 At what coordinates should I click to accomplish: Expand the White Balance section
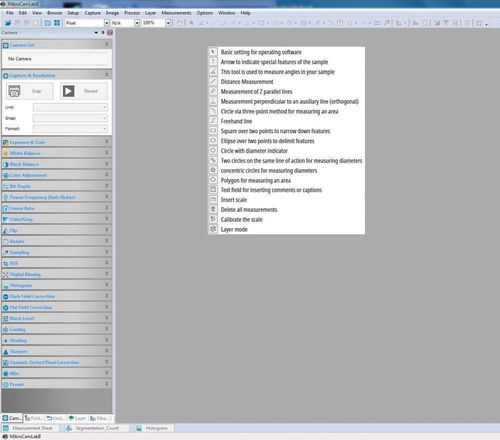(x=57, y=153)
